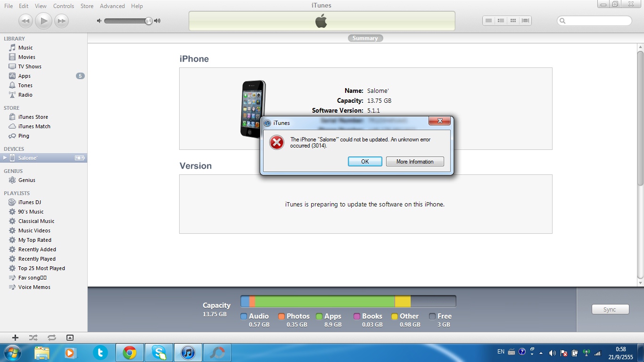644x362 pixels.
Task: Click the green Apps segment of capacity bar
Action: [x=325, y=301]
